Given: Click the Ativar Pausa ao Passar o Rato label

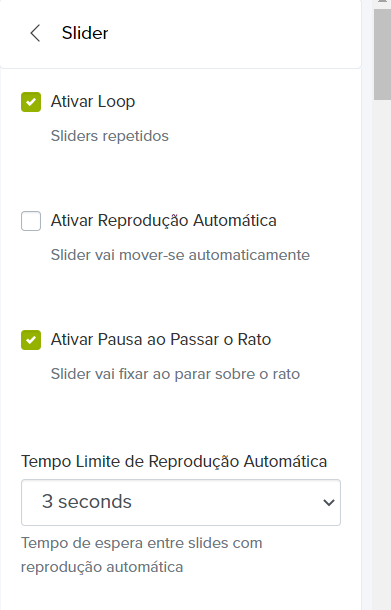Looking at the screenshot, I should point(161,340).
